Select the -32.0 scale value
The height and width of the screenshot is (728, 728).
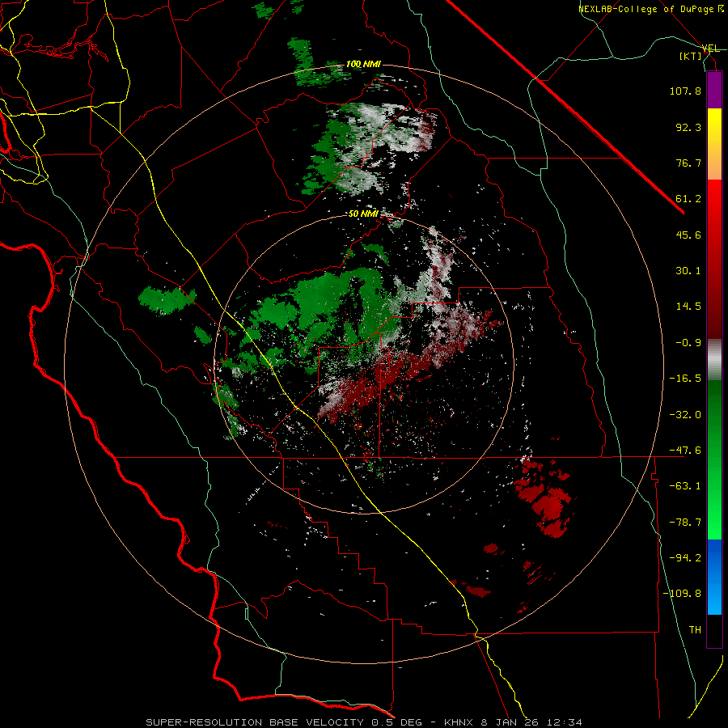point(685,415)
